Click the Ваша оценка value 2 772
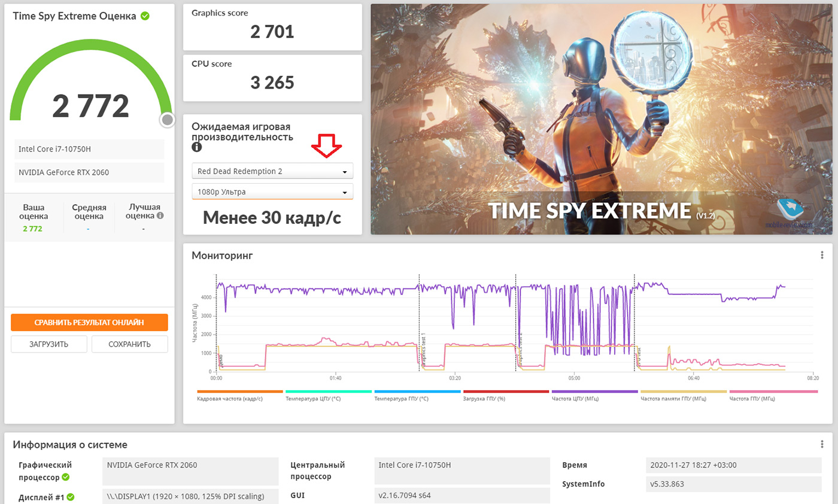838x504 pixels. pyautogui.click(x=32, y=229)
